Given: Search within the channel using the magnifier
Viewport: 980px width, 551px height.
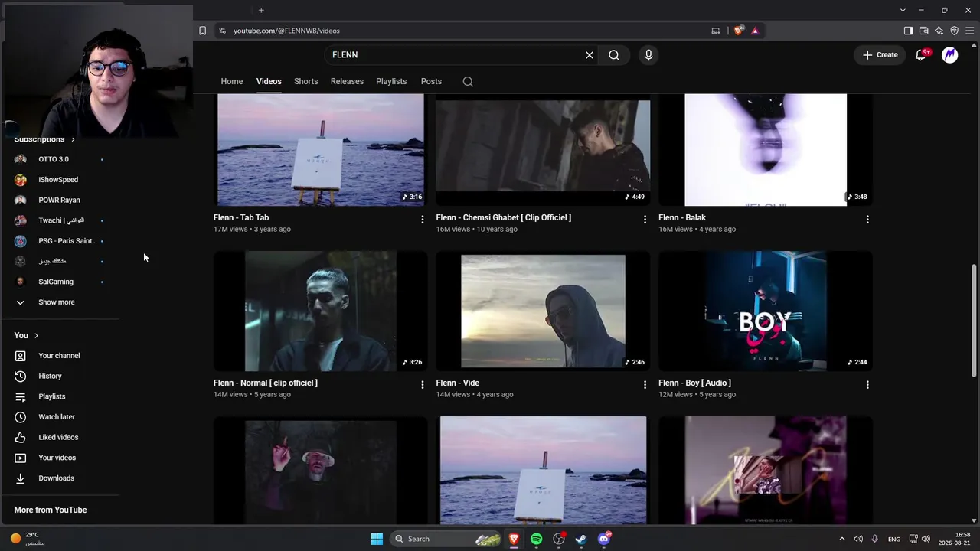Looking at the screenshot, I should [x=468, y=82].
